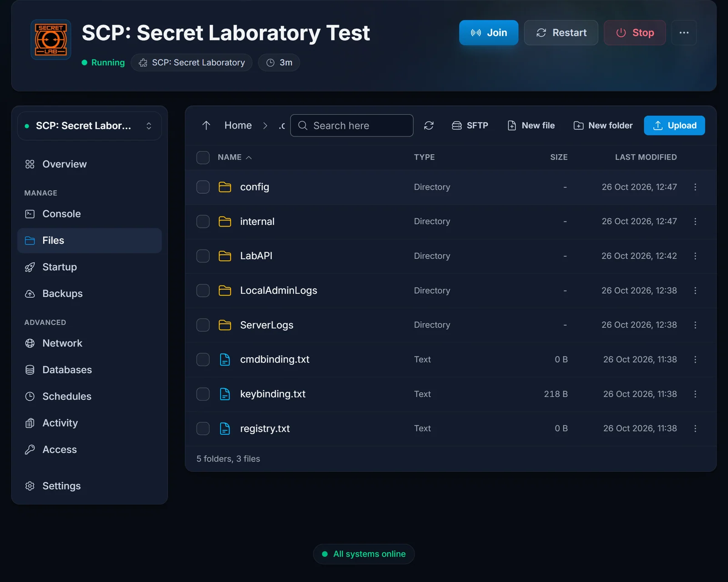Select Files in the sidebar
Image resolution: width=728 pixels, height=582 pixels.
click(x=90, y=241)
